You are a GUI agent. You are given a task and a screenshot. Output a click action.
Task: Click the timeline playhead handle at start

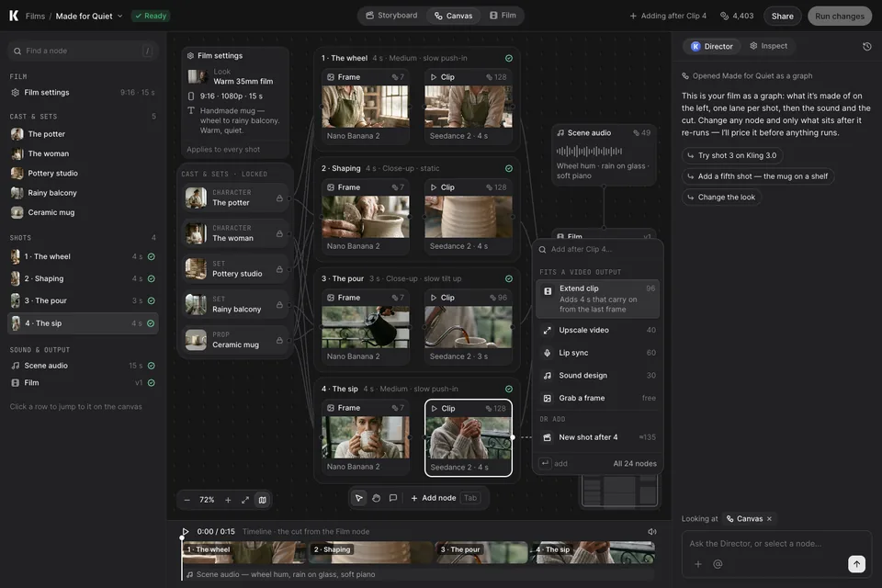[x=182, y=537]
